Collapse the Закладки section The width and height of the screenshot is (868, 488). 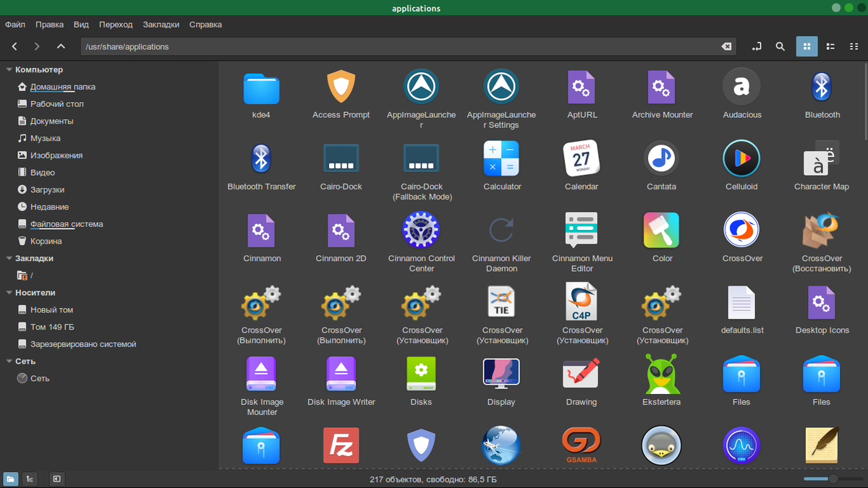tap(9, 258)
